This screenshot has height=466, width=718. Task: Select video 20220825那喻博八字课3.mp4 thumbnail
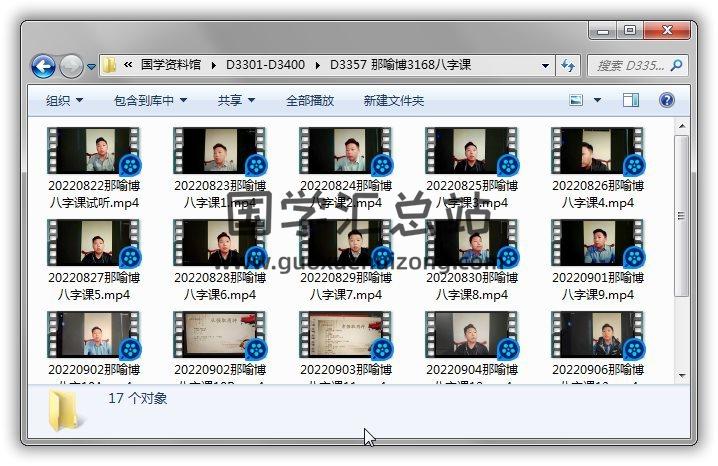pyautogui.click(x=472, y=151)
